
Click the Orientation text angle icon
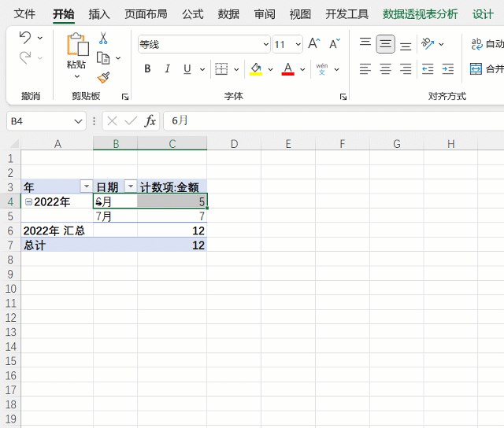pyautogui.click(x=427, y=44)
